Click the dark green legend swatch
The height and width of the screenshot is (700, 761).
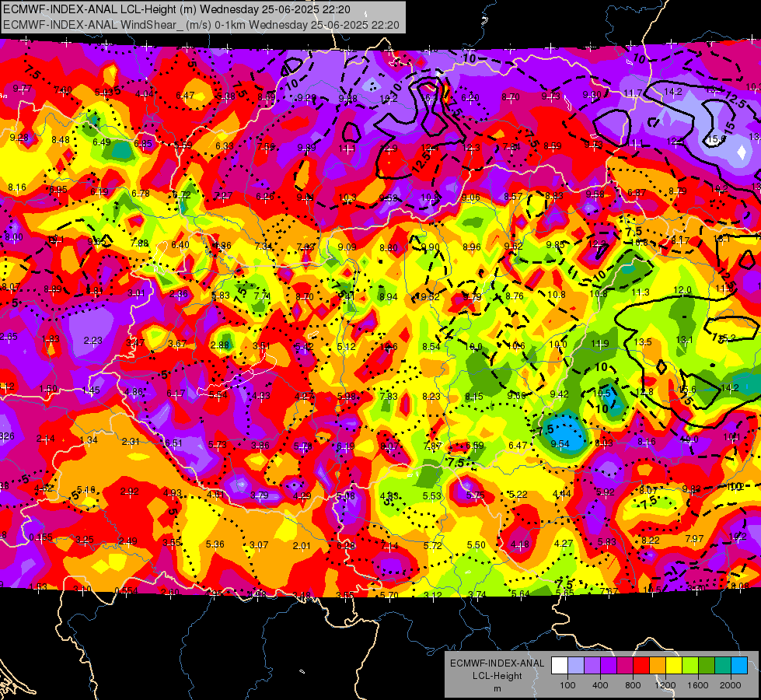707,666
